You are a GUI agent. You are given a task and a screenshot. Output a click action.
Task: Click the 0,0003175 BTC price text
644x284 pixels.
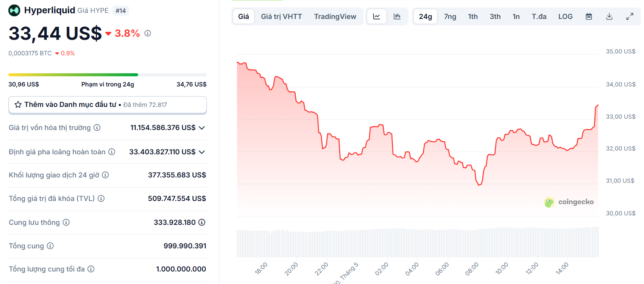coord(30,53)
